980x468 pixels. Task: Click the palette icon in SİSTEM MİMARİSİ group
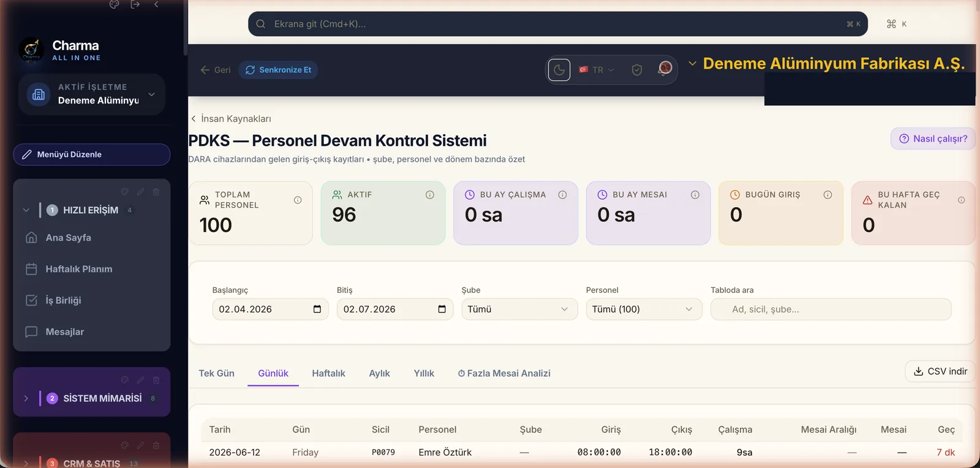(x=125, y=380)
